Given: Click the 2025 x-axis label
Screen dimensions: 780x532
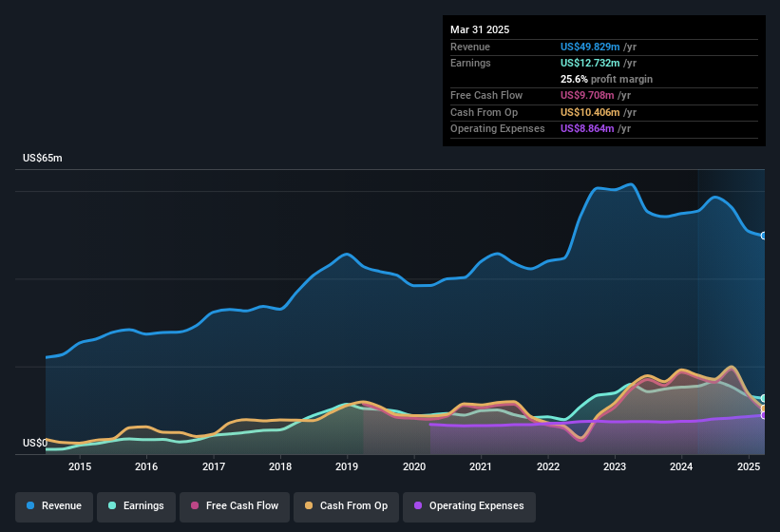Looking at the screenshot, I should point(748,466).
